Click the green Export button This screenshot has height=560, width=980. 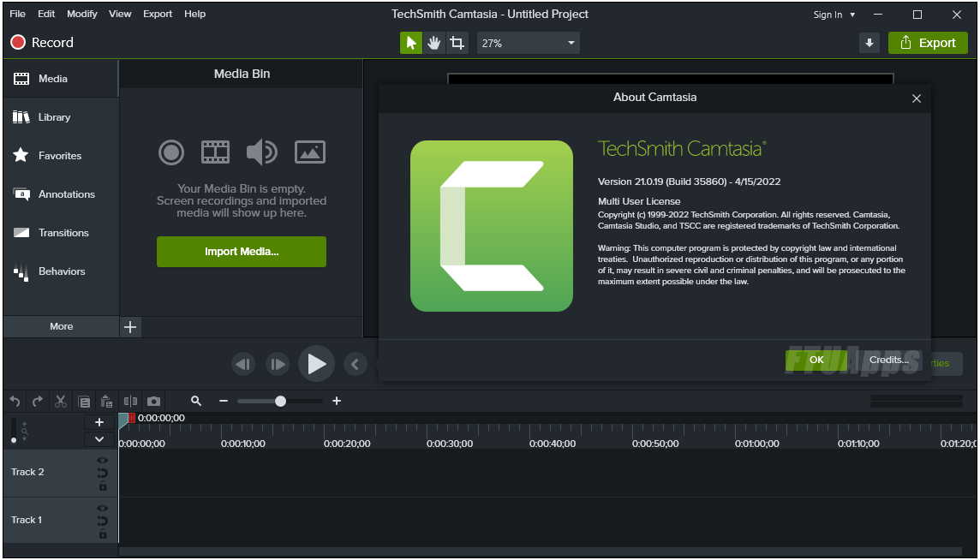tap(928, 43)
